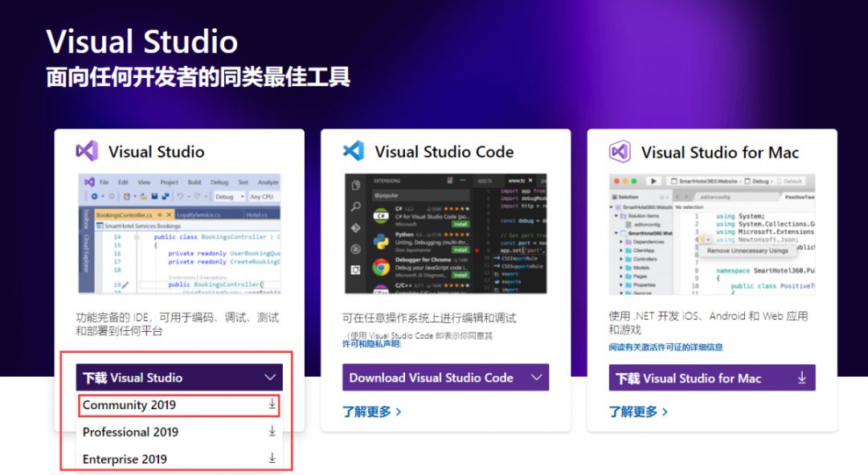This screenshot has height=475, width=868.
Task: Click the Visual Studio for Mac card heading
Action: pos(719,152)
